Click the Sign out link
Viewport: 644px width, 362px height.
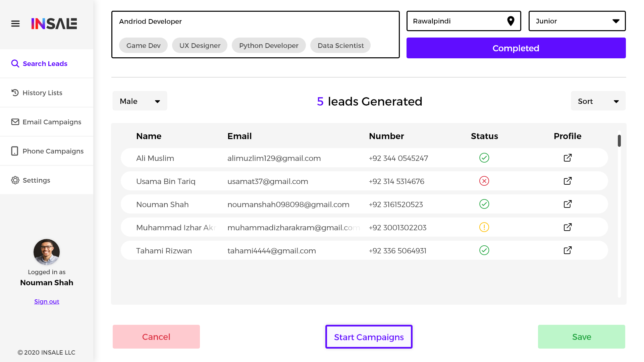click(47, 302)
